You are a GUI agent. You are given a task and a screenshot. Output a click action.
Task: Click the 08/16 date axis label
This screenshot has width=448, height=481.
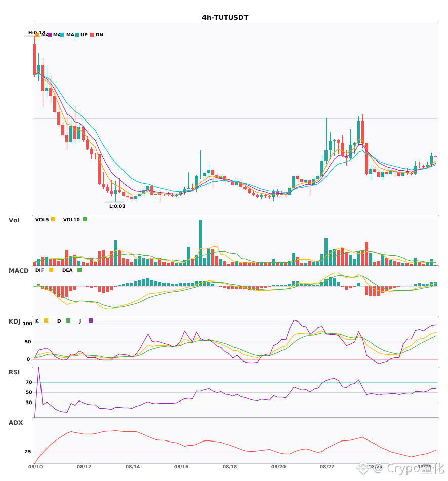(x=181, y=467)
